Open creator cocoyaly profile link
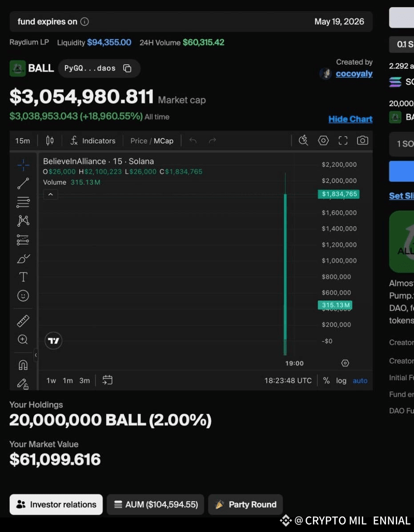 point(354,73)
